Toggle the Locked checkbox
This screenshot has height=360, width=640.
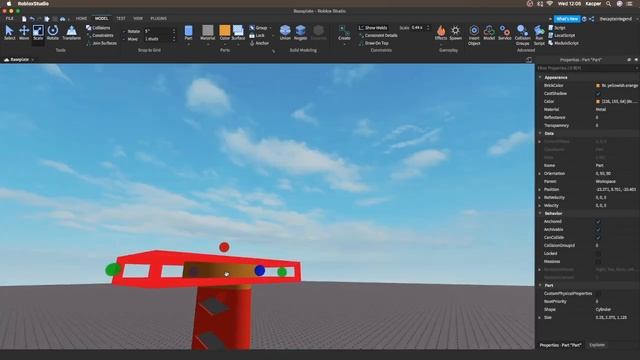pyautogui.click(x=598, y=253)
